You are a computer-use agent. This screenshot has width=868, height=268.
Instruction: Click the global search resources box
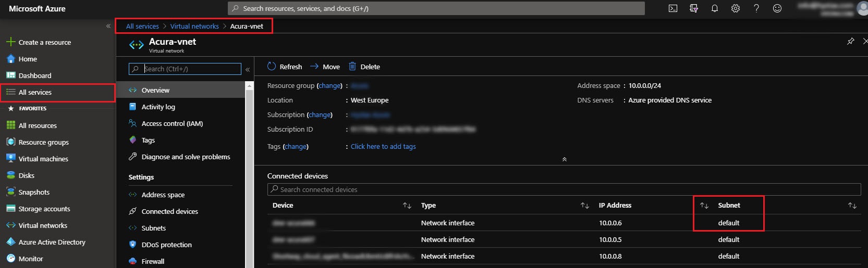click(x=436, y=8)
